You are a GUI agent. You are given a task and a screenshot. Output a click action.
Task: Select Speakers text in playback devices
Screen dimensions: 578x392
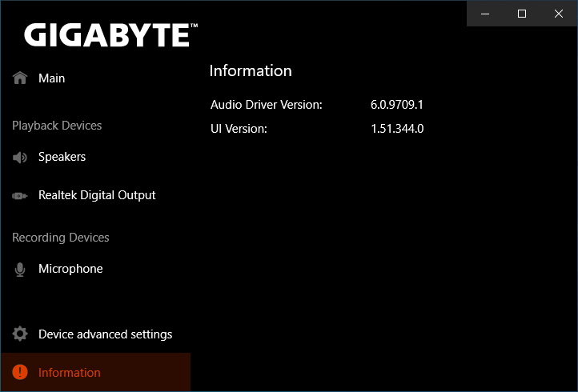pyautogui.click(x=62, y=157)
